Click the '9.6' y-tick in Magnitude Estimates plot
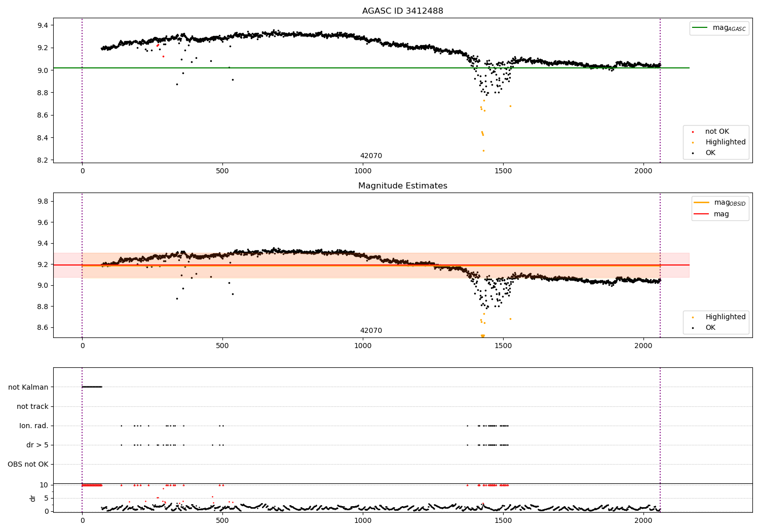This screenshot has height=532, width=760. (43, 223)
